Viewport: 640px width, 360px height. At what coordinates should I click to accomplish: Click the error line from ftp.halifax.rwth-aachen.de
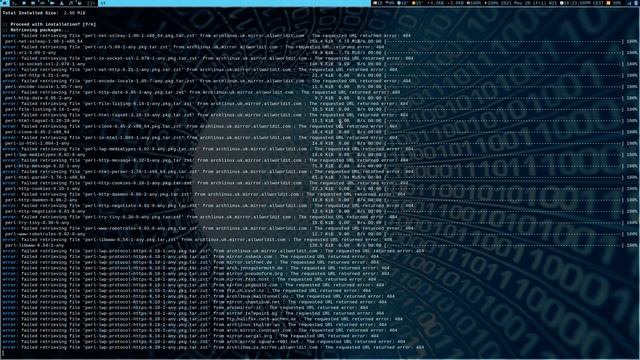[202, 319]
